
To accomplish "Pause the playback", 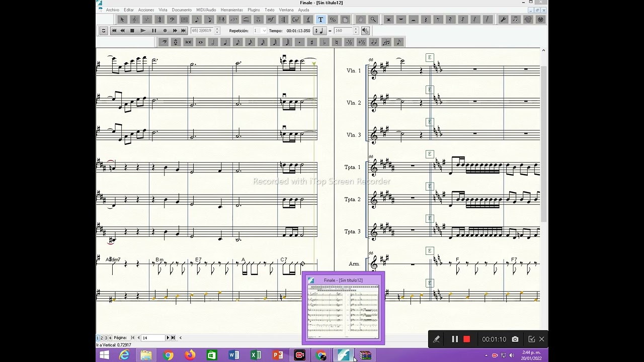I will pos(154,31).
